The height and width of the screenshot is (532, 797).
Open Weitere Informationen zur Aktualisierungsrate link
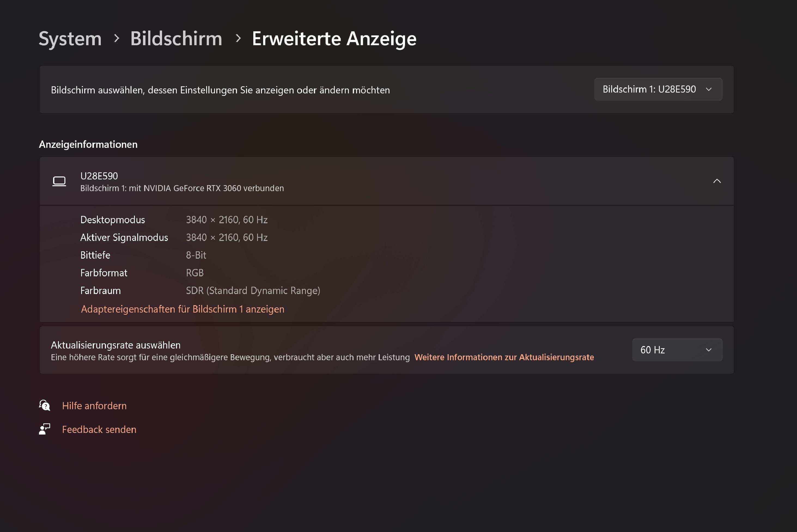point(504,357)
